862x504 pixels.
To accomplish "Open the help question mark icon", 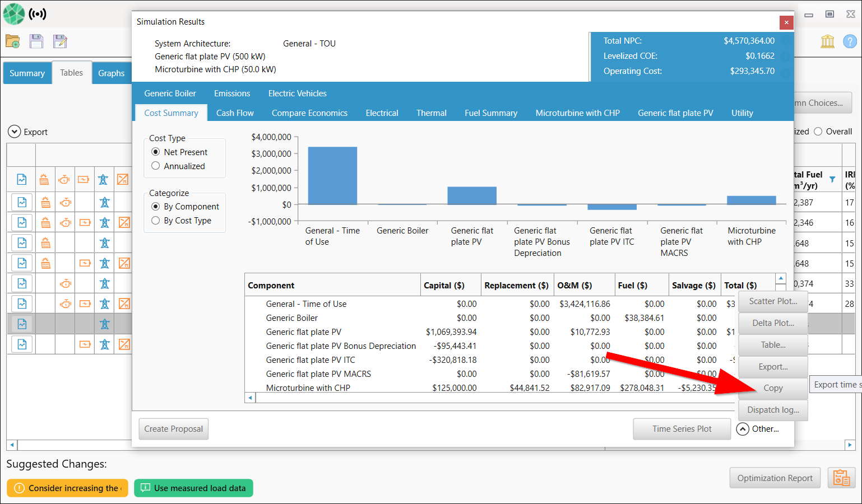I will click(x=850, y=41).
